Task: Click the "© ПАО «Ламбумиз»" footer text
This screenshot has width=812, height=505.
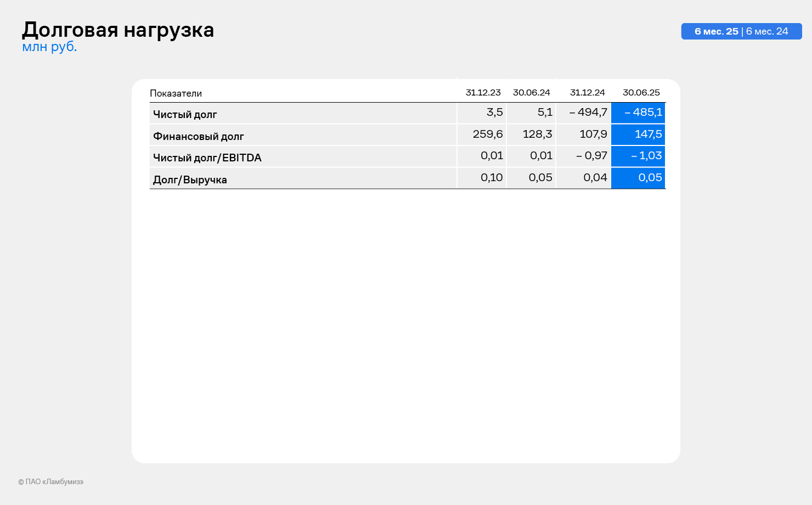Action: click(x=51, y=482)
